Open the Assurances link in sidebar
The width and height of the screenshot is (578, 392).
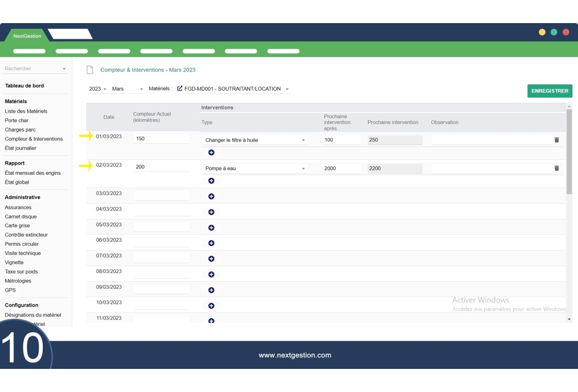(18, 207)
